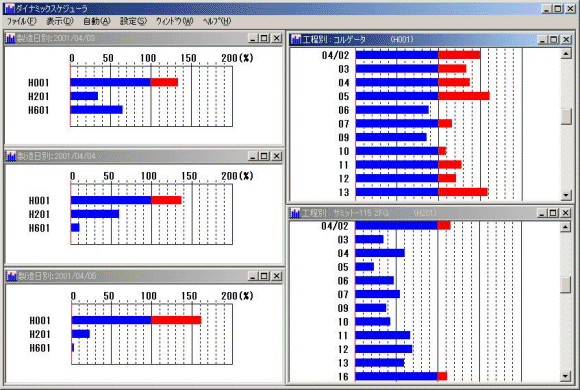
Task: Open the 自動(A) menu
Action: pos(96,21)
